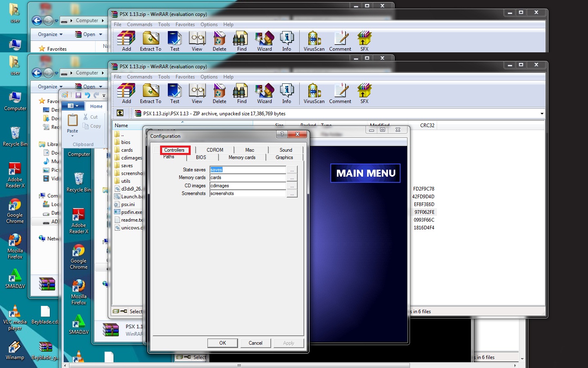Viewport: 588px width, 368px height.
Task: Open Commands menu in WinRAR window listing files
Action: (x=140, y=77)
